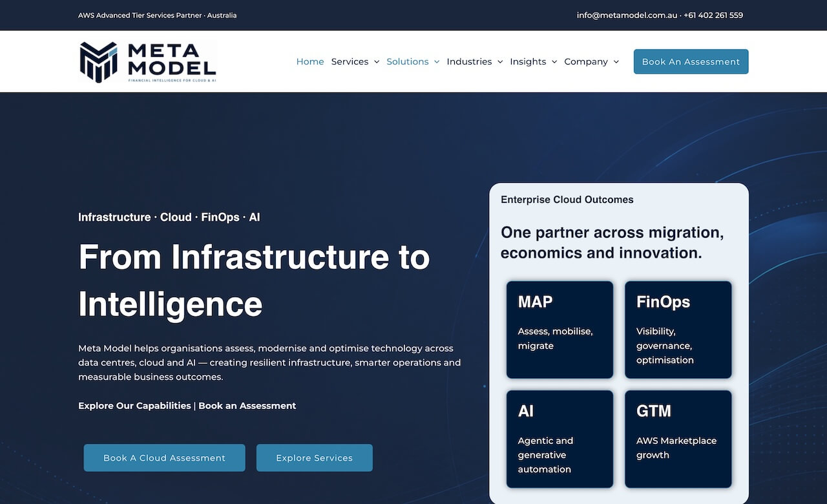Click the 'Enterprise Cloud Outcomes' label

tap(567, 200)
